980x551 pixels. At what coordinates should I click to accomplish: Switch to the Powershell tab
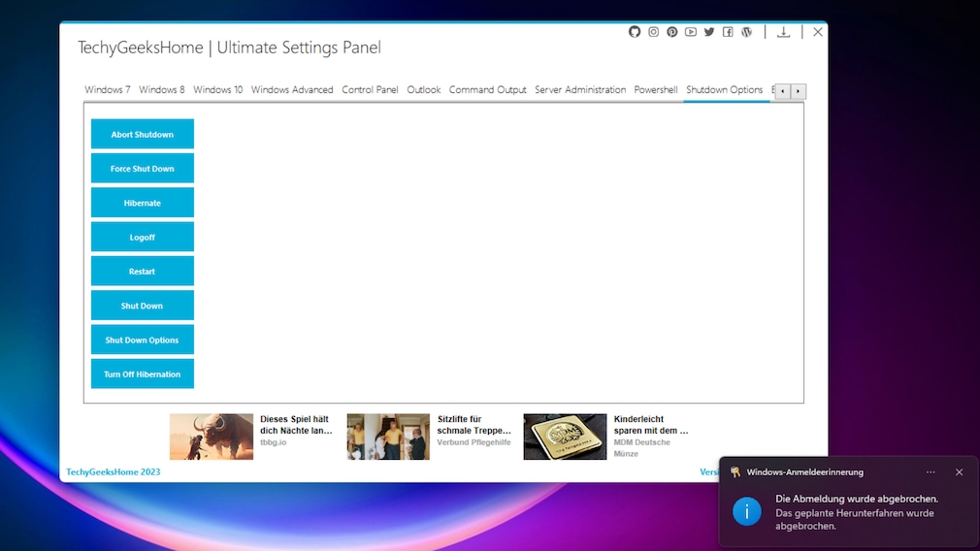[x=656, y=90]
